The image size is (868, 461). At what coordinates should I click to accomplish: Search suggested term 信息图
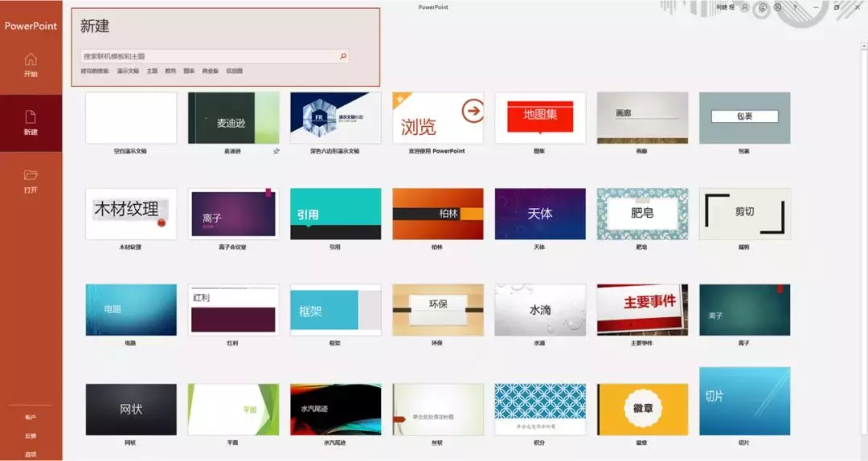click(234, 71)
